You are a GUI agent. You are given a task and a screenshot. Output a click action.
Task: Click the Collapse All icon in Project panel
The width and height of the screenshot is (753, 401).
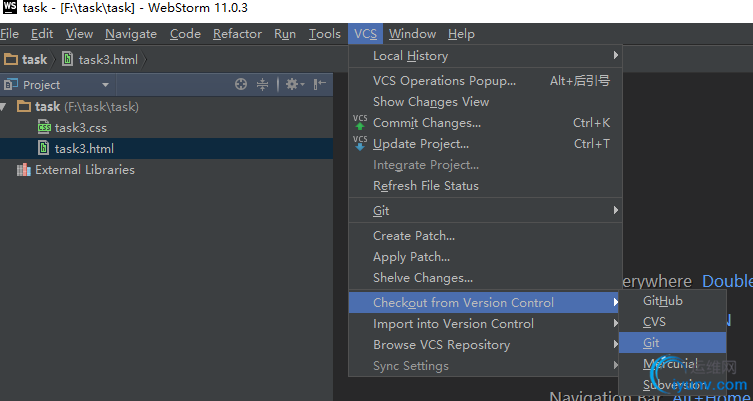click(x=263, y=85)
